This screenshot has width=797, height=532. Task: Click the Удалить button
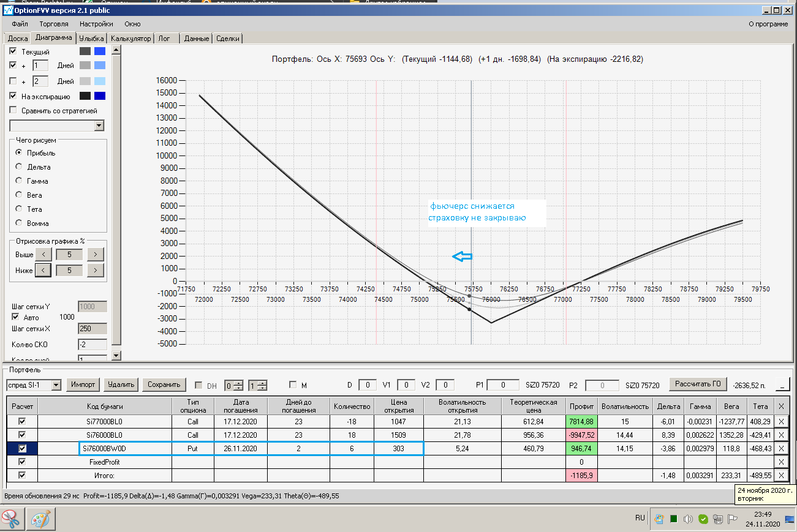pos(121,384)
